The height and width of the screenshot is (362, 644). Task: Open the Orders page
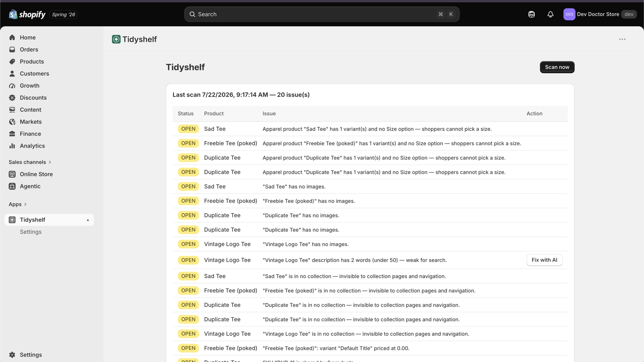click(x=49, y=49)
